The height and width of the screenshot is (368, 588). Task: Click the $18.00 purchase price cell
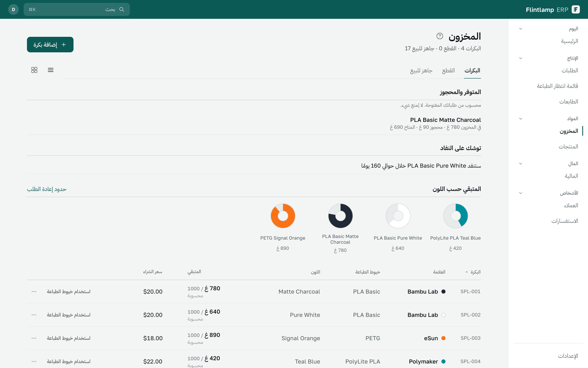pyautogui.click(x=153, y=338)
